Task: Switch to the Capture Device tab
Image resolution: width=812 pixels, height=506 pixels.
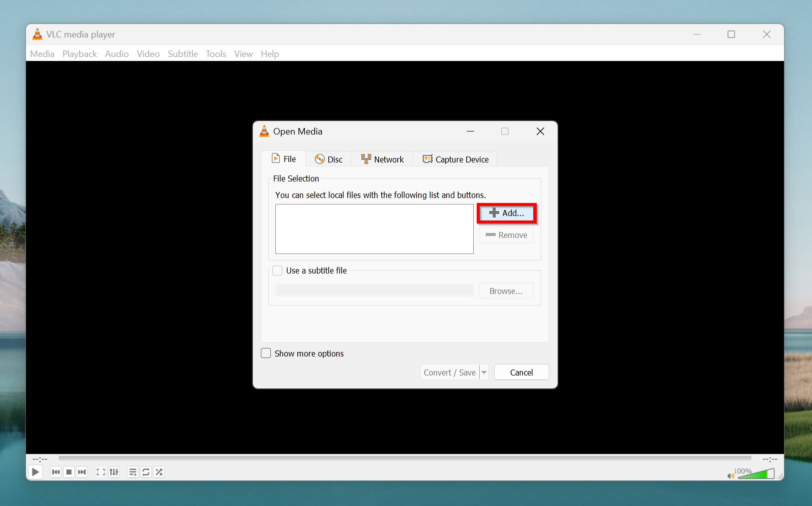Action: tap(455, 159)
